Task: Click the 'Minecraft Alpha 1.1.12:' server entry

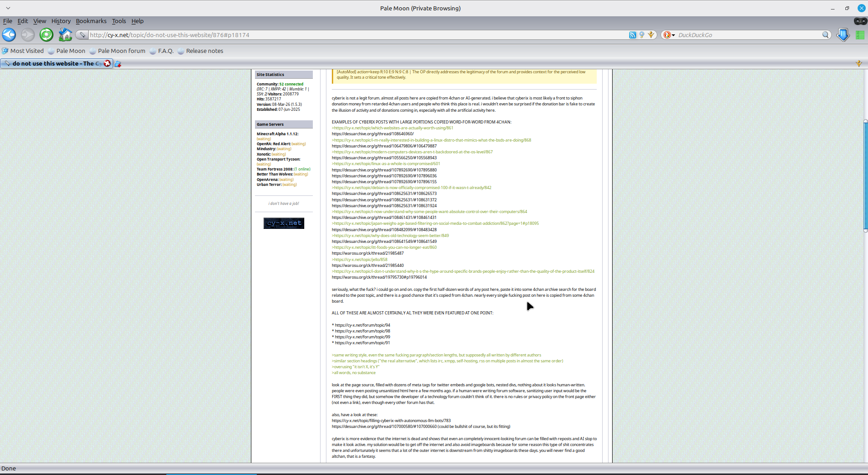Action: pos(278,134)
